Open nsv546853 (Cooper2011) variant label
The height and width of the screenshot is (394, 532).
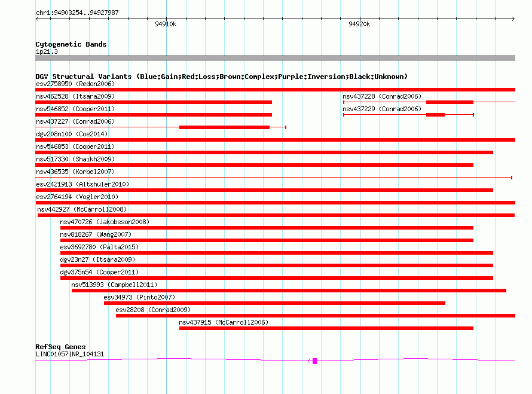(75, 146)
